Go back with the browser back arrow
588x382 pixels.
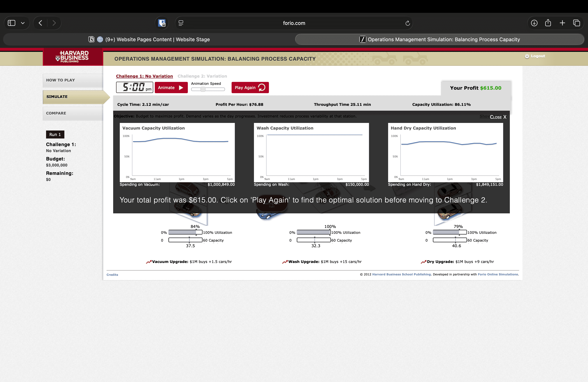[x=40, y=23]
